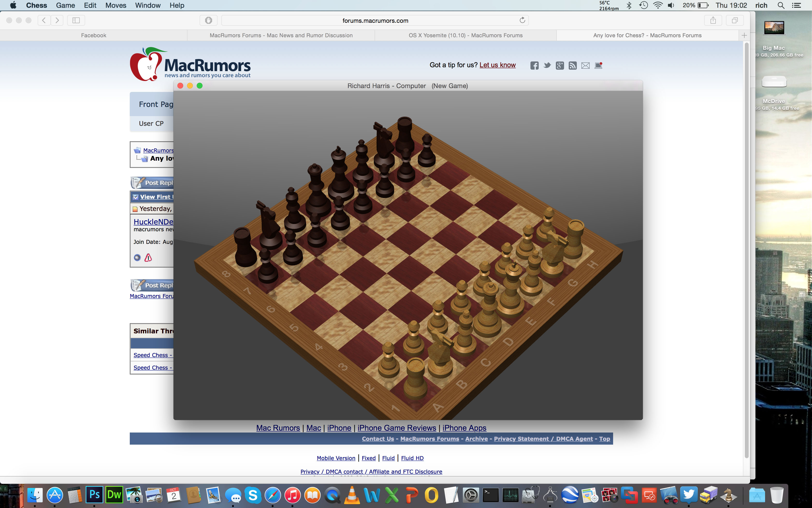Open the battery status menu showing 20%
The width and height of the screenshot is (812, 508).
(x=695, y=5)
